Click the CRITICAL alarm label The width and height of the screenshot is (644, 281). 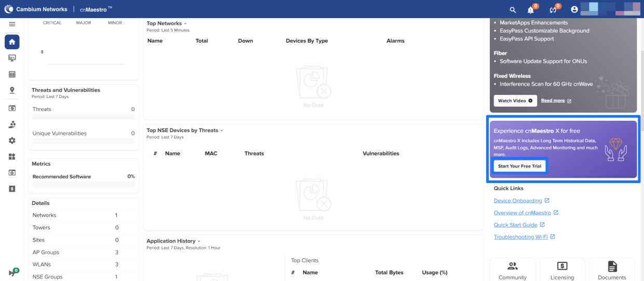point(52,23)
